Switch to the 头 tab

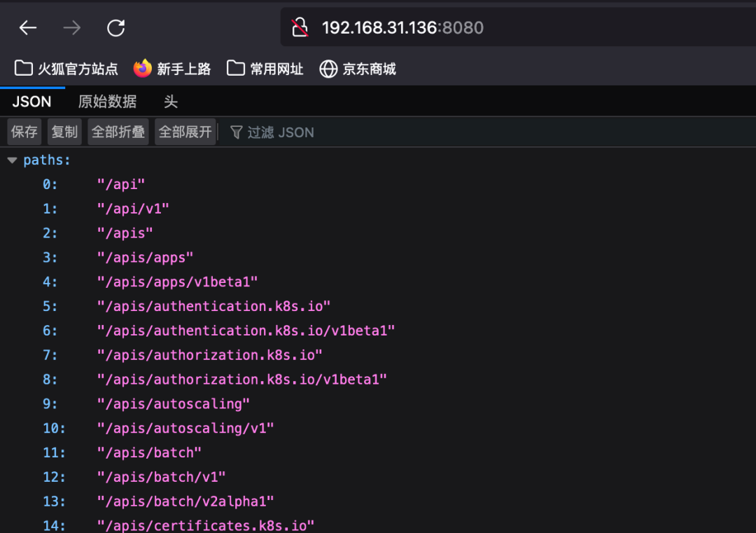pos(171,102)
